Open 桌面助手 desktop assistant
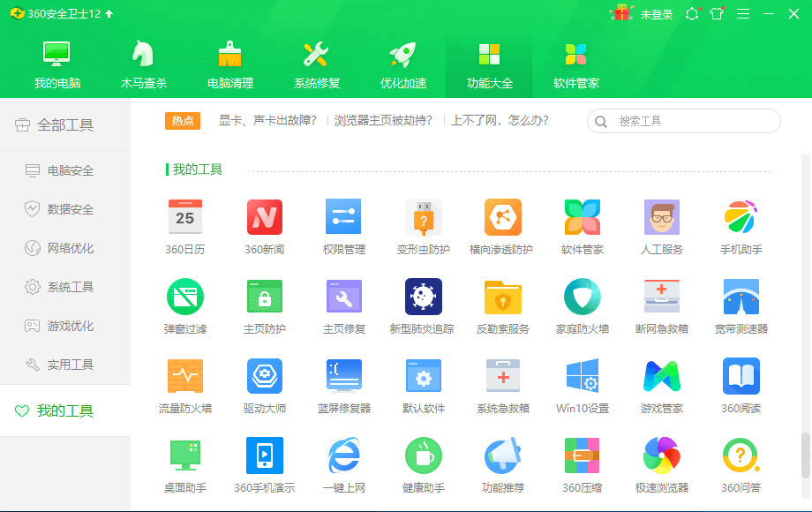Screen dimensions: 812x512 pos(184,465)
